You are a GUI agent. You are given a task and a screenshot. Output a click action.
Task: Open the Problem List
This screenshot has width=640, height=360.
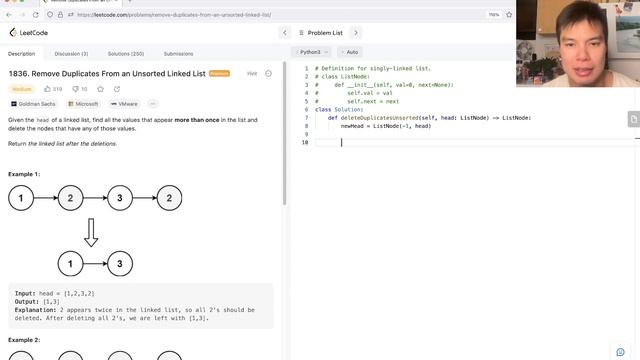(321, 33)
